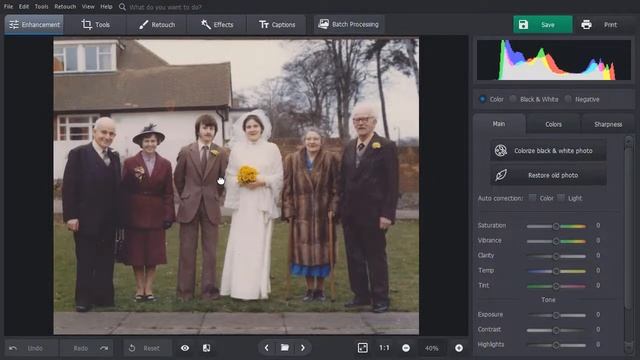The height and width of the screenshot is (360, 640).
Task: Switch to the Tools tab with crop icon
Action: (x=96, y=24)
